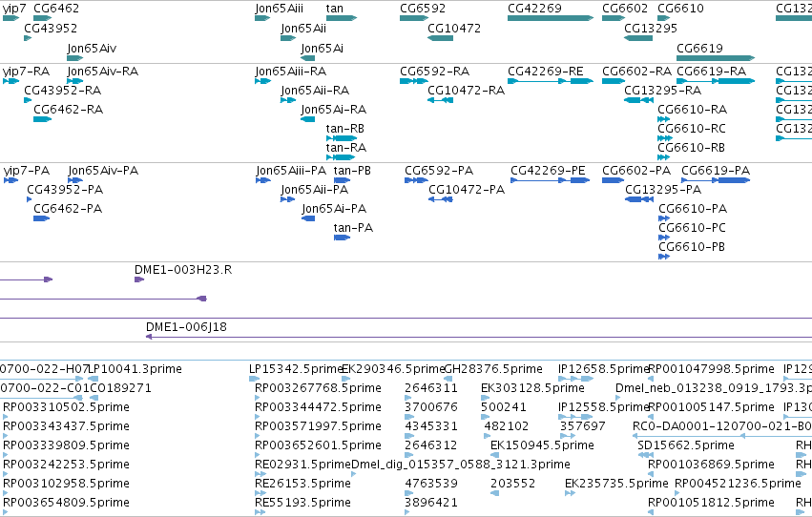This screenshot has height=517, width=812.
Task: Select the tan-RA transcript
Action: tap(341, 157)
